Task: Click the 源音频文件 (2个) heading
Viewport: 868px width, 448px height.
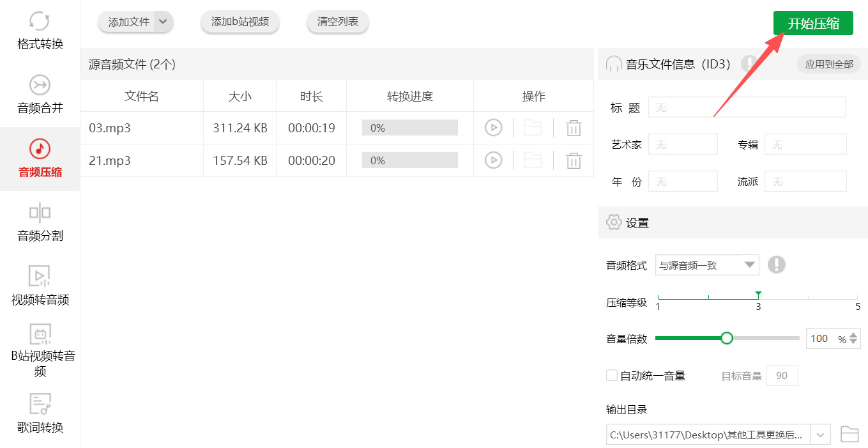Action: click(x=132, y=64)
